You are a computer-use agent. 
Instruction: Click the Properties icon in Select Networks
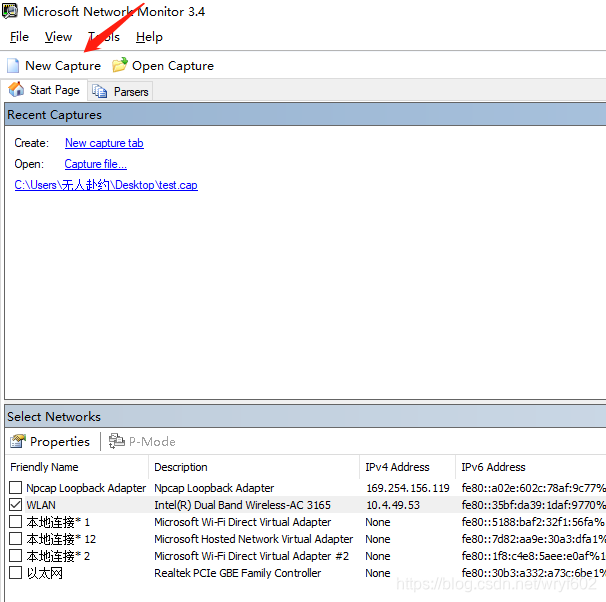(18, 441)
